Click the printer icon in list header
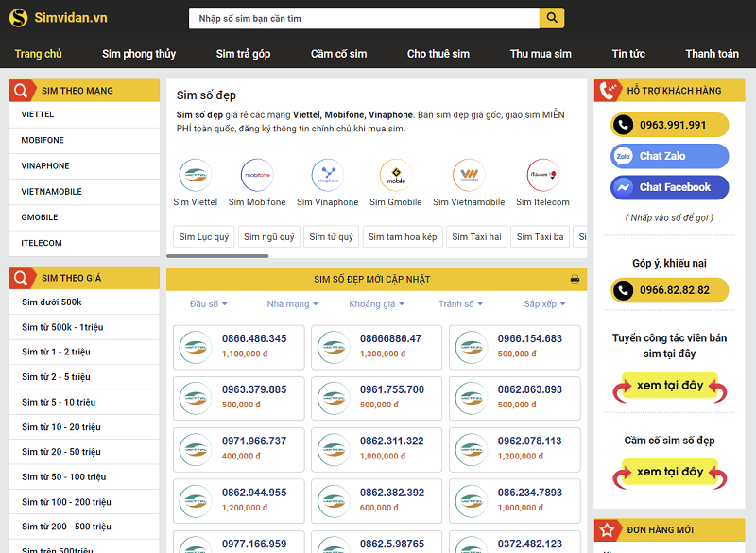The height and width of the screenshot is (553, 756). coord(574,279)
